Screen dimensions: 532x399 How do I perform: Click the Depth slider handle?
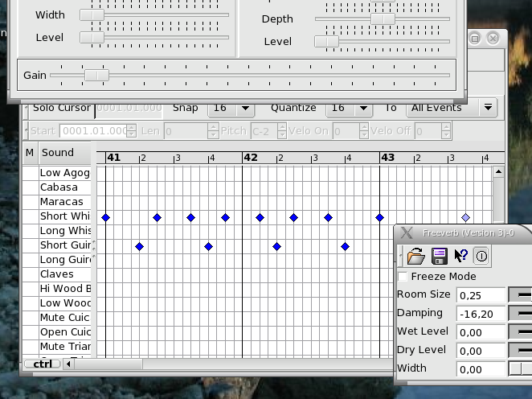[383, 19]
